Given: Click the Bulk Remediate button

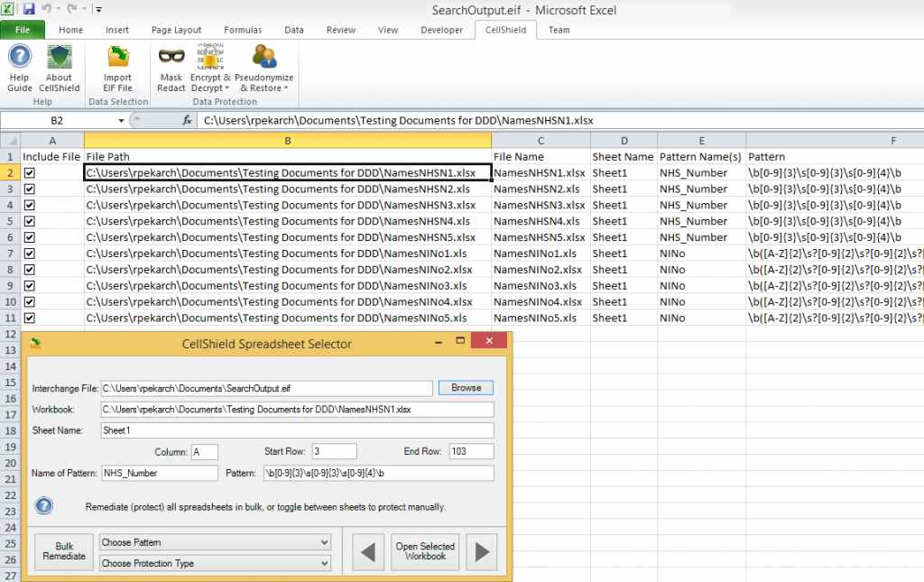Looking at the screenshot, I should tap(64, 552).
